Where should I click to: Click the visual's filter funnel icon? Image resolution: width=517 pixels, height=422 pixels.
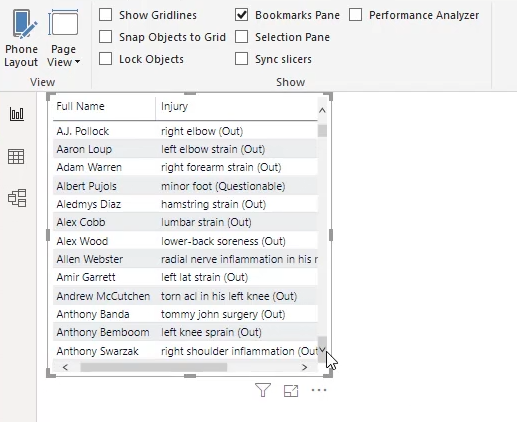(x=263, y=390)
